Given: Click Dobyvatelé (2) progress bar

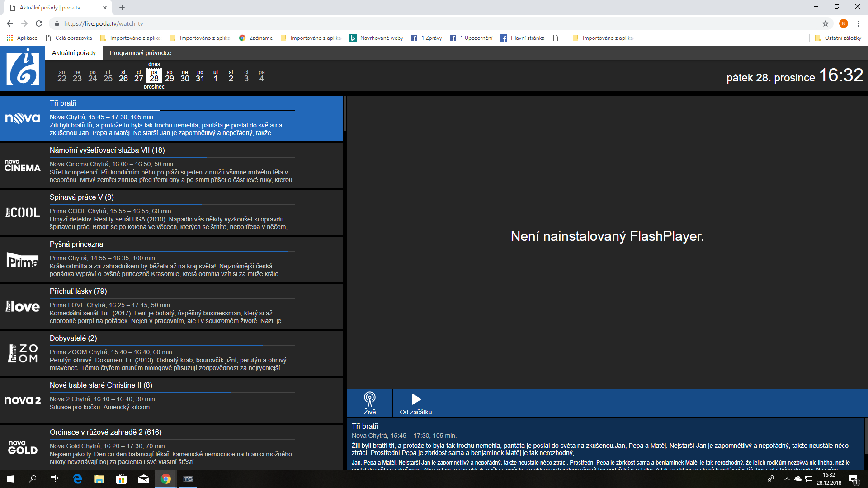Looking at the screenshot, I should tap(172, 345).
